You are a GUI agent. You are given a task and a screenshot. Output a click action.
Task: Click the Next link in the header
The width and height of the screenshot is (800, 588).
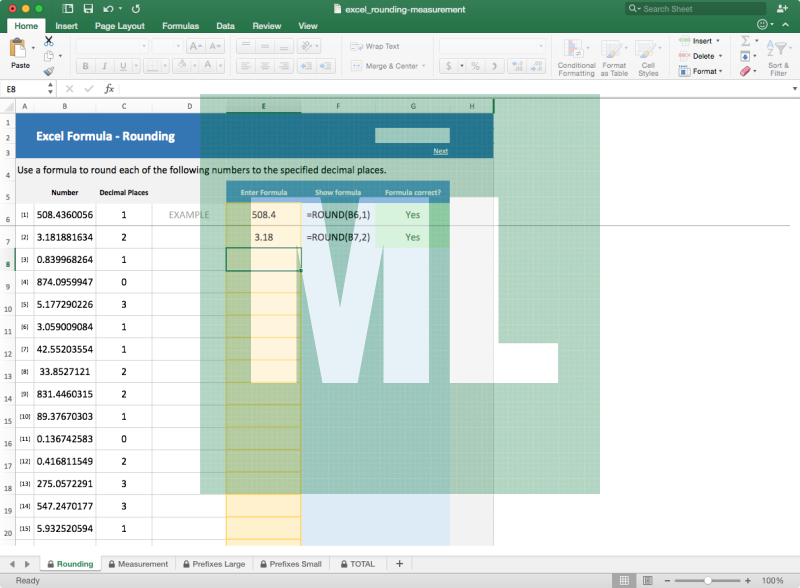coord(440,151)
